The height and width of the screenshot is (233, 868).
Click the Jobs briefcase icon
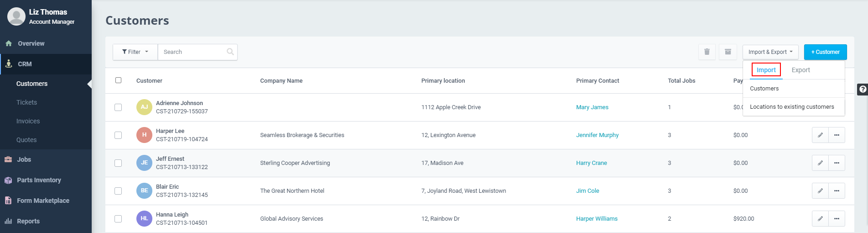8,159
